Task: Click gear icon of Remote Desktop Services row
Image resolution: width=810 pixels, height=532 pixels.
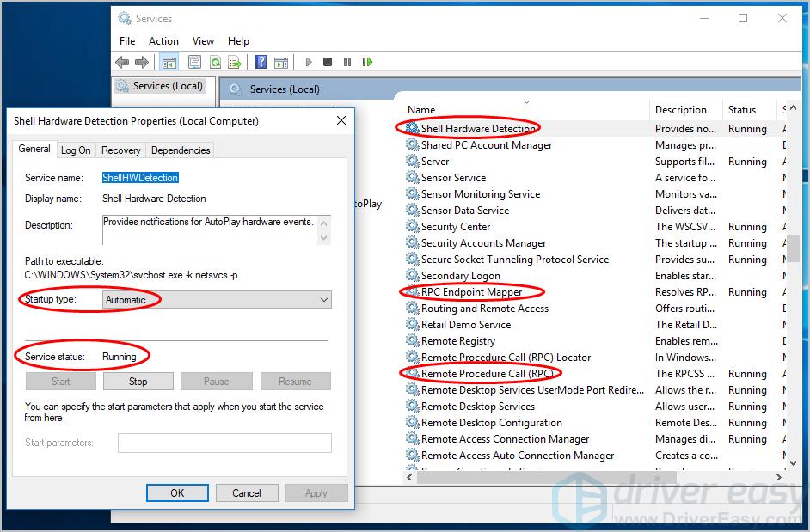Action: point(412,406)
